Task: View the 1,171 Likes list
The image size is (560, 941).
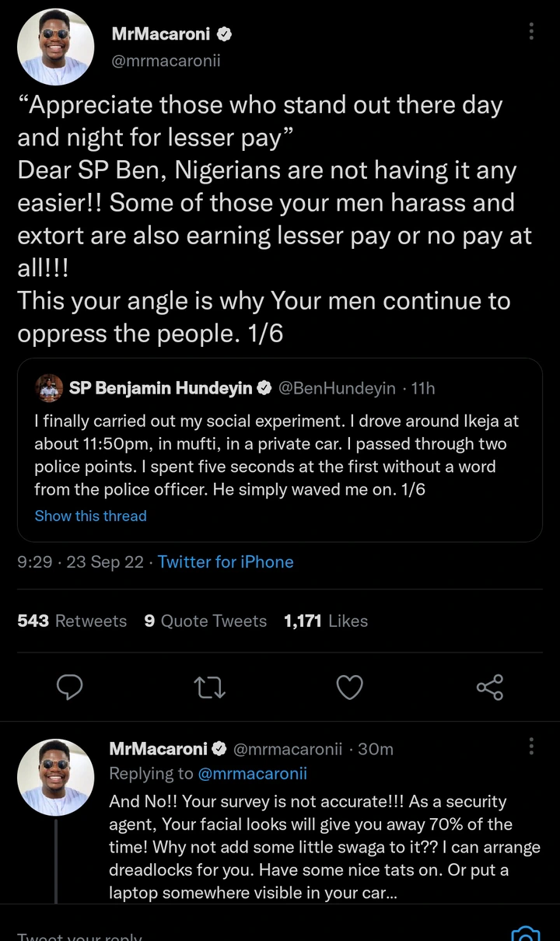Action: [x=326, y=621]
